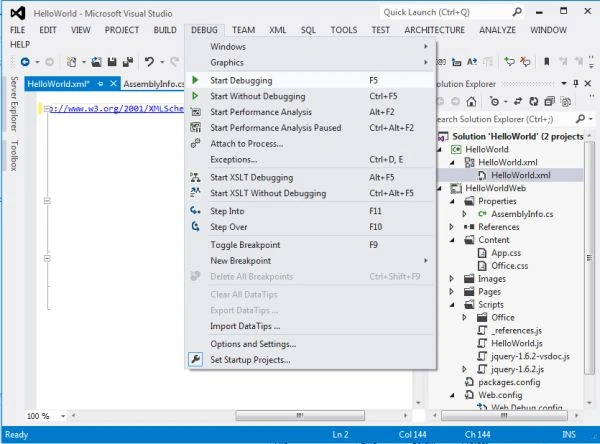Collapse the first XML outlining region box

tap(47, 109)
